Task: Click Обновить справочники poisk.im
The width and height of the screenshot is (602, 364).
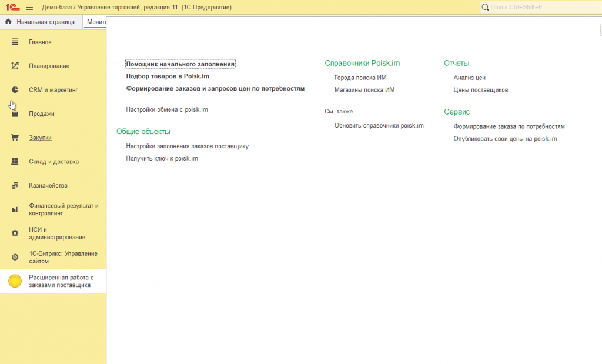Action: (379, 126)
